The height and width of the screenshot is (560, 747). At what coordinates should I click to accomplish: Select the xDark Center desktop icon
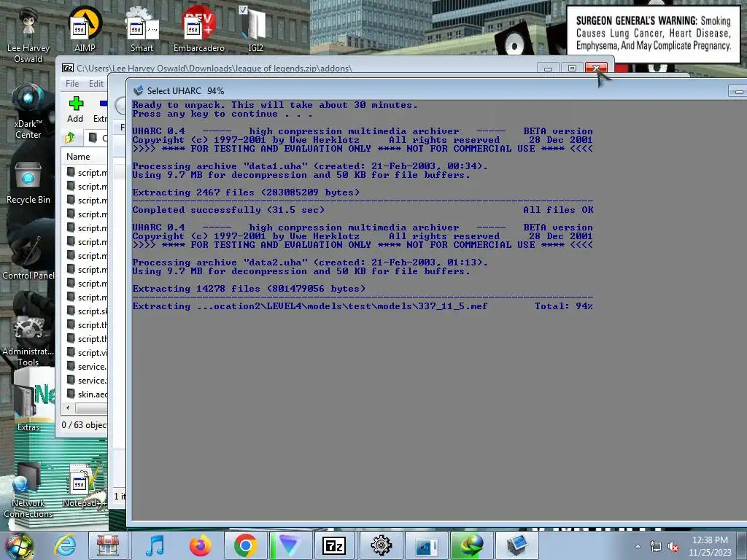[28, 112]
